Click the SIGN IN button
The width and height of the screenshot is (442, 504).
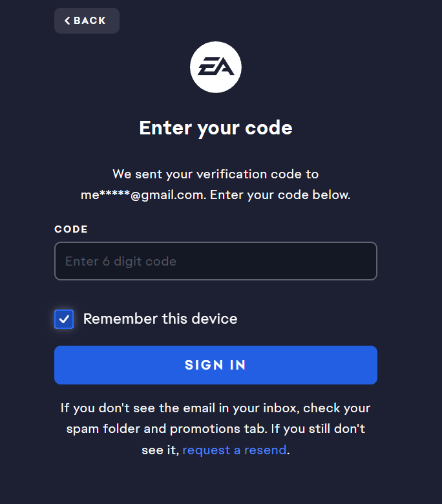coord(216,365)
